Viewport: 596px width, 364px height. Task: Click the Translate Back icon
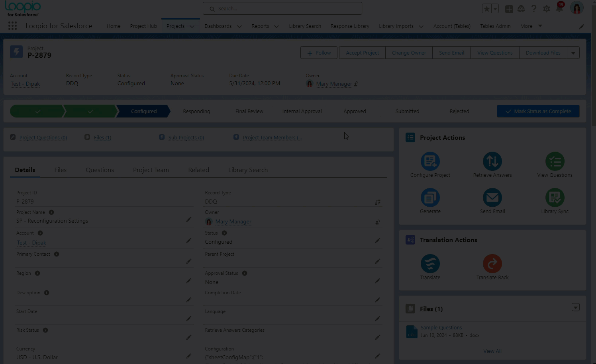point(492,264)
